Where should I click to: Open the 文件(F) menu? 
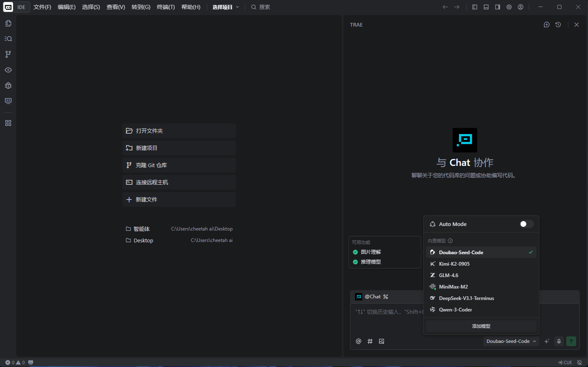click(x=43, y=7)
